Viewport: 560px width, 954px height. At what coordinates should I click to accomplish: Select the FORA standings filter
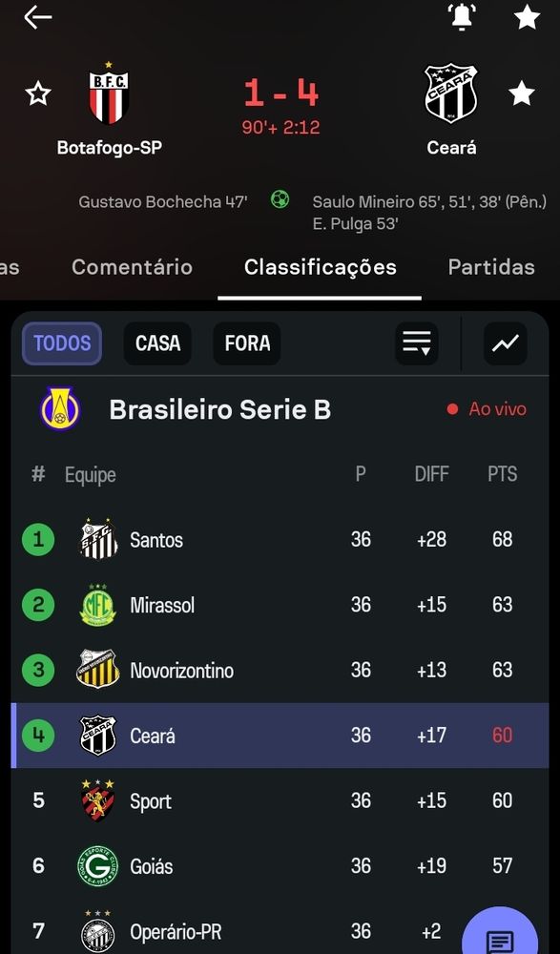pyautogui.click(x=246, y=343)
